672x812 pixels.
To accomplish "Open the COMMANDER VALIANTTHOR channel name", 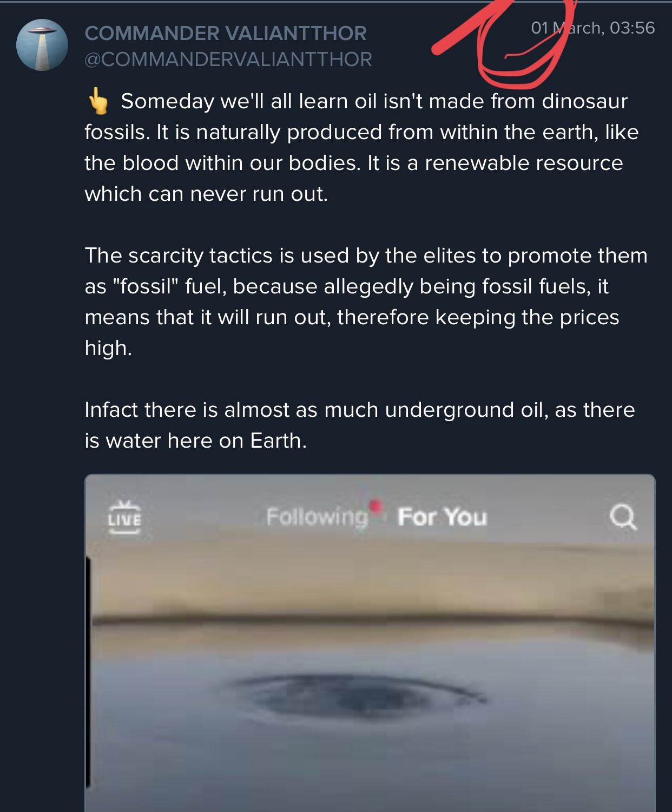I will pyautogui.click(x=226, y=34).
